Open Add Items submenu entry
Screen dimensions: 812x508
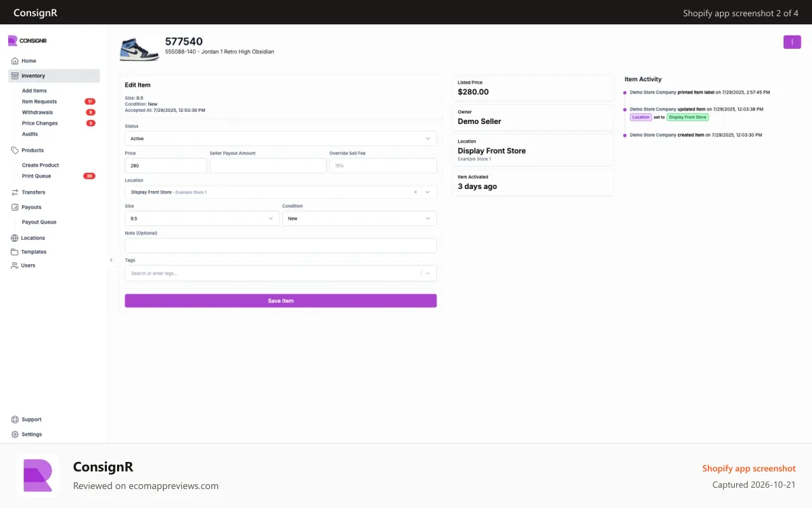click(35, 91)
